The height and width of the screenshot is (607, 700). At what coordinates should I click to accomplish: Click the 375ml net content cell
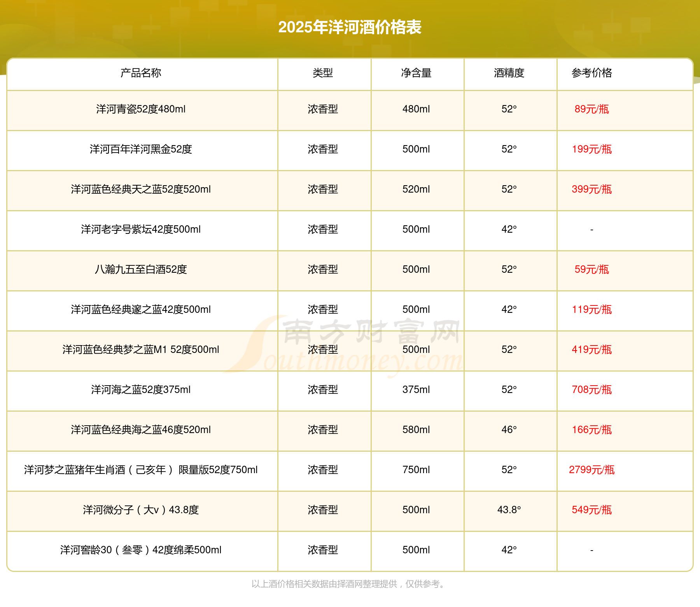(416, 389)
